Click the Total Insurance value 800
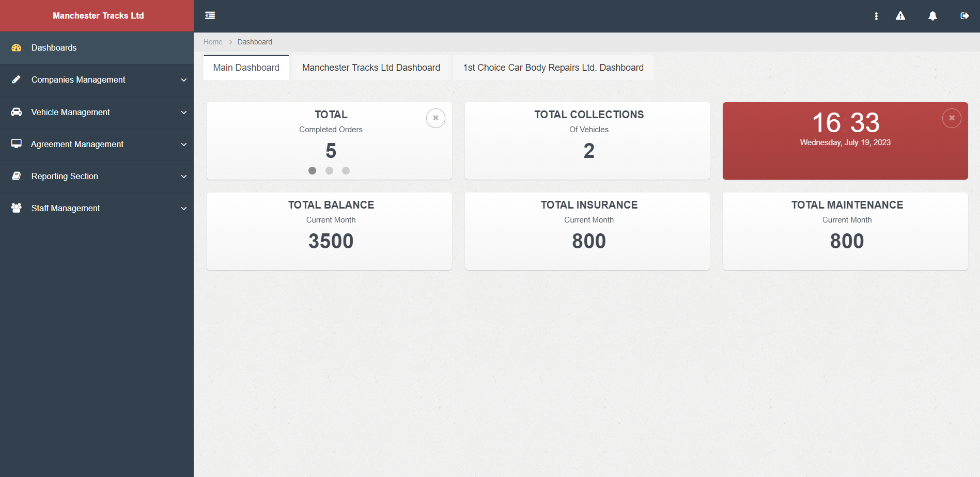 (x=589, y=241)
